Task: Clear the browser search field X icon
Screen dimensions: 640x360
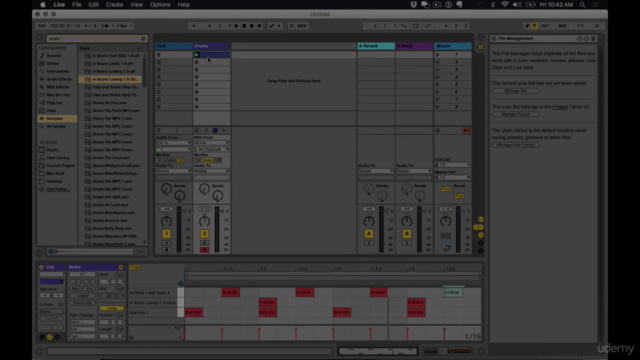Action: pyautogui.click(x=143, y=38)
